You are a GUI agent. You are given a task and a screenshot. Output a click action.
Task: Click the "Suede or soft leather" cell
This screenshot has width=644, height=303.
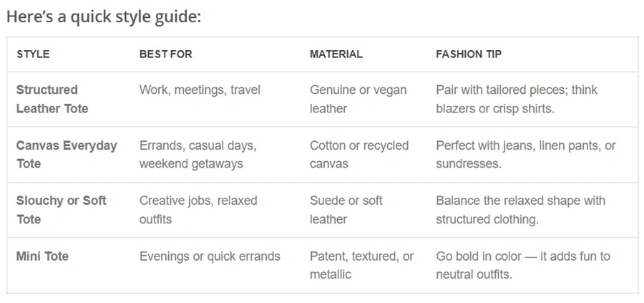pos(346,209)
